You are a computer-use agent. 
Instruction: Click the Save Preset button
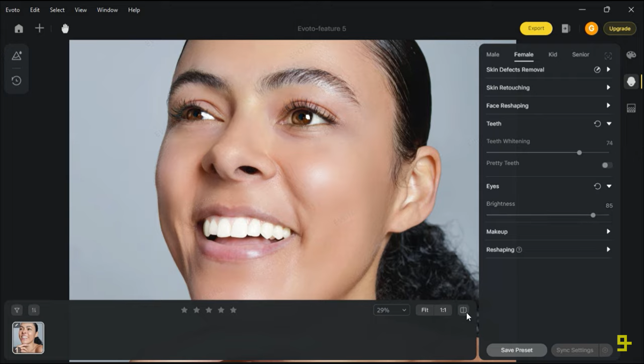pos(516,350)
